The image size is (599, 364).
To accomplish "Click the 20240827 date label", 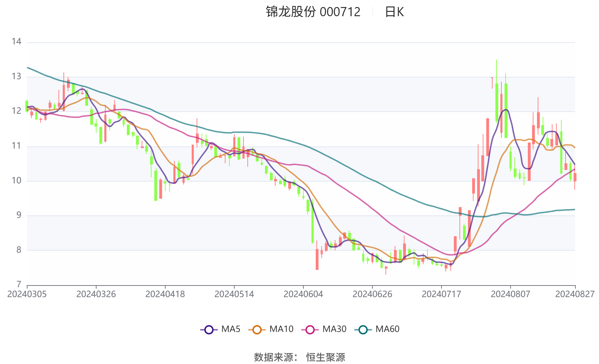I will click(575, 294).
